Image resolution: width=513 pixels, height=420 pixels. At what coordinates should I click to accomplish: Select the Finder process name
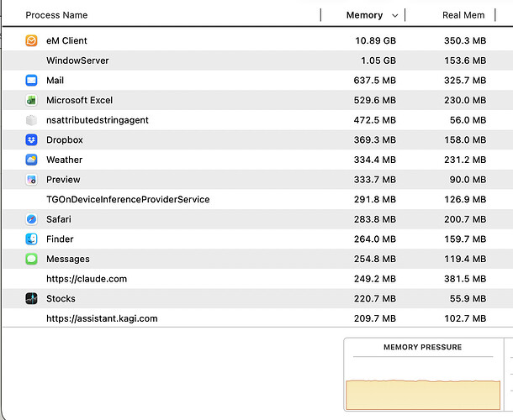point(60,239)
